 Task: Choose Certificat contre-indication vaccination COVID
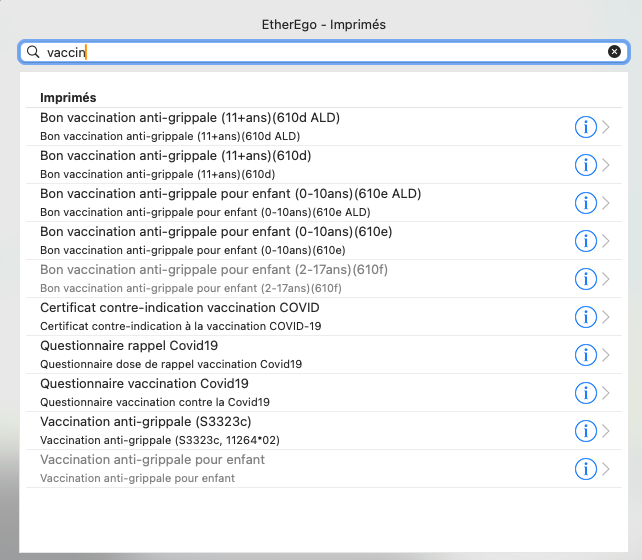point(323,317)
